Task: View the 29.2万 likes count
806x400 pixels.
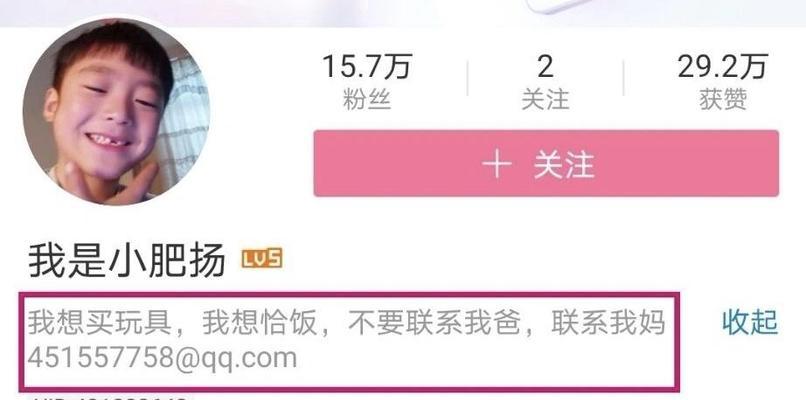Action: (722, 67)
